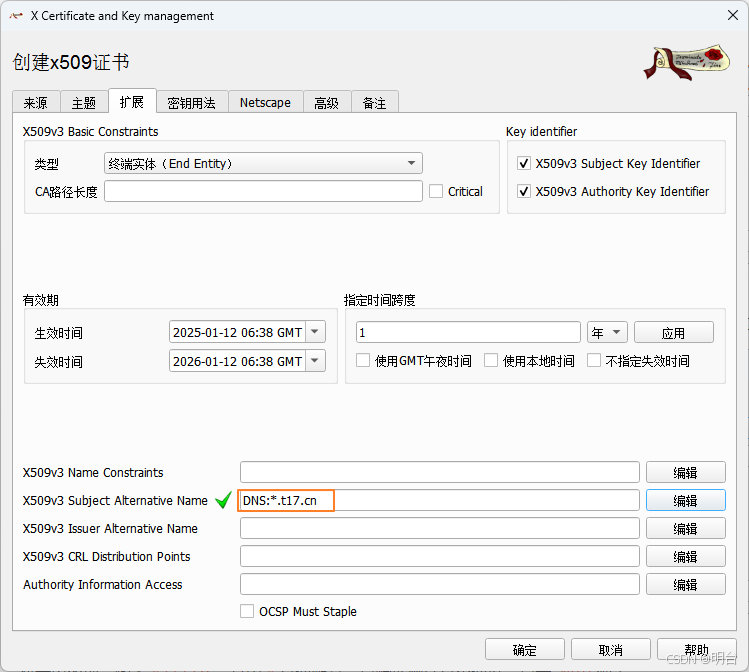749x672 pixels.
Task: Open the Netscape tab
Action: coord(265,102)
